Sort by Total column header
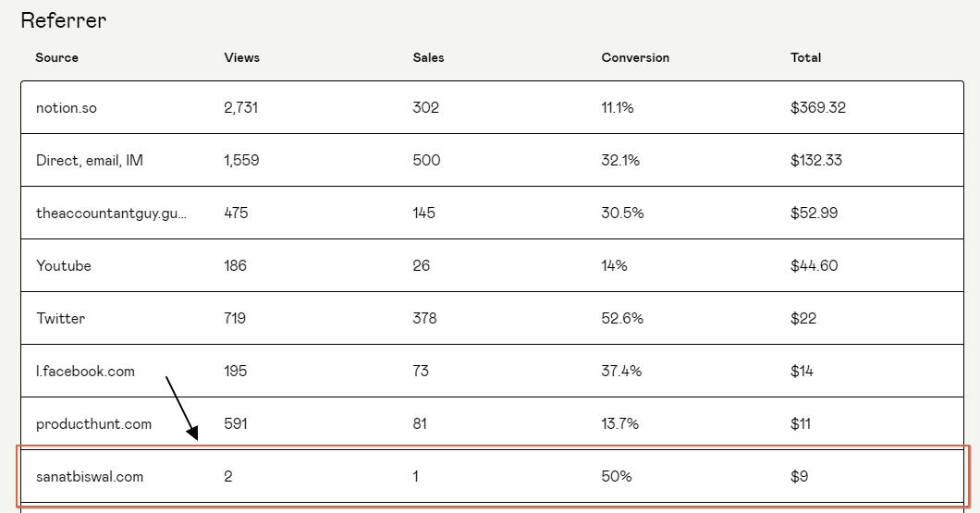Viewport: 980px width, 513px height. click(805, 57)
